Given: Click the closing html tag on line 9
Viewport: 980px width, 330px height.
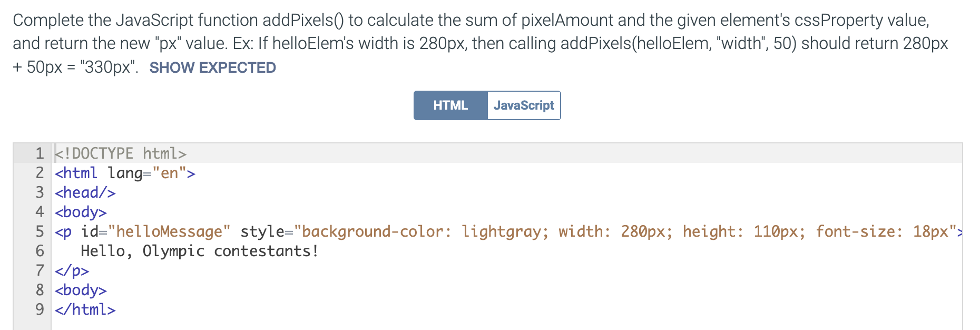Looking at the screenshot, I should pos(84,310).
